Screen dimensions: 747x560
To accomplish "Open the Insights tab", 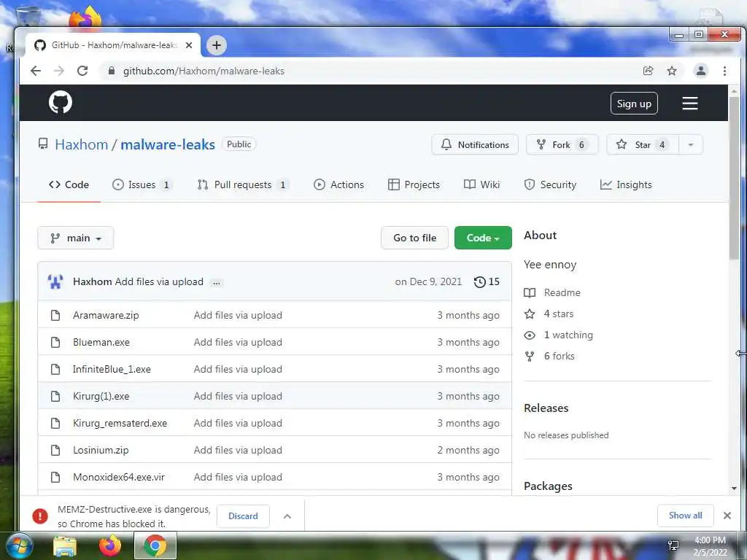I will click(625, 184).
